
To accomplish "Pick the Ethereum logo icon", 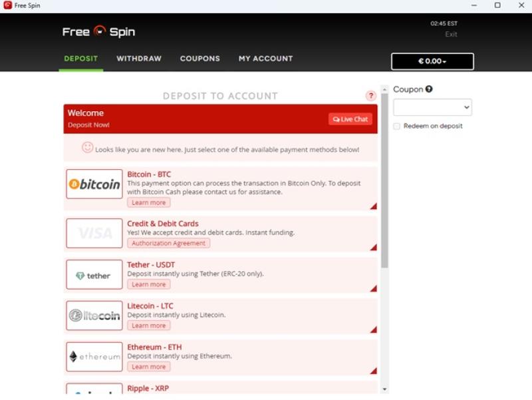I will pos(94,357).
